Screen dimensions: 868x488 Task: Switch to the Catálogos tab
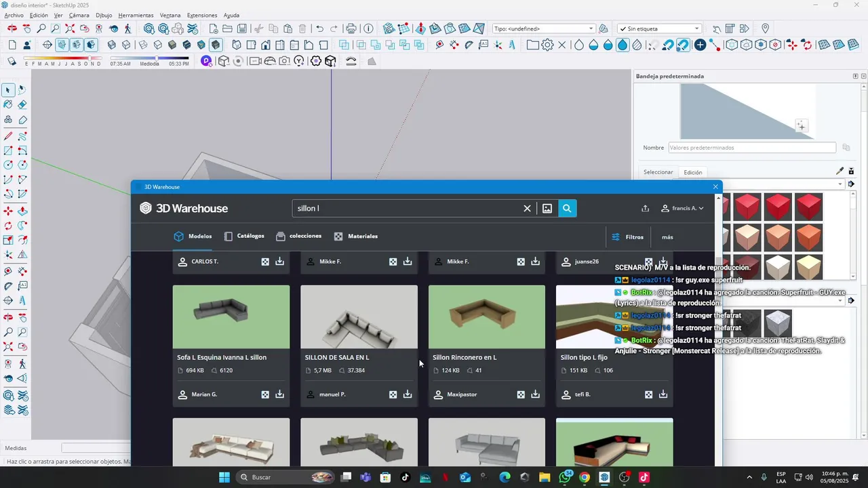pyautogui.click(x=244, y=236)
